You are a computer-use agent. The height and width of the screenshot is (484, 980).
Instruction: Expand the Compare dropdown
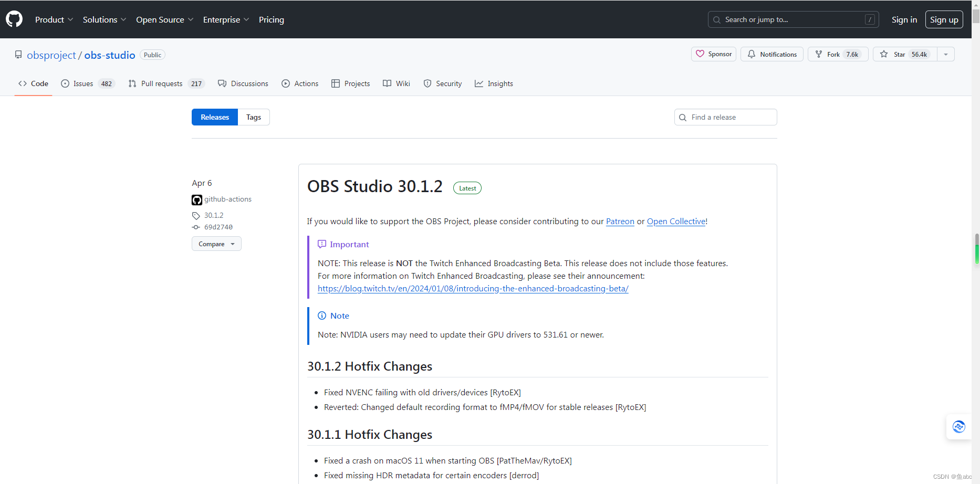tap(216, 244)
